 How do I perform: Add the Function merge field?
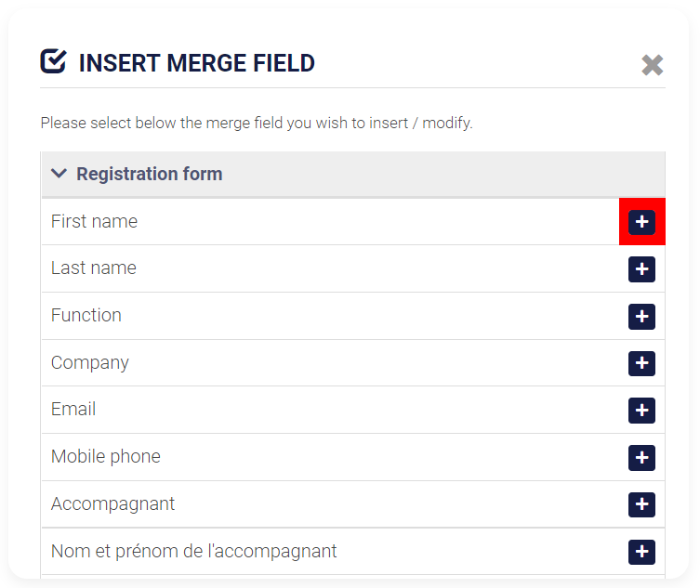click(641, 317)
